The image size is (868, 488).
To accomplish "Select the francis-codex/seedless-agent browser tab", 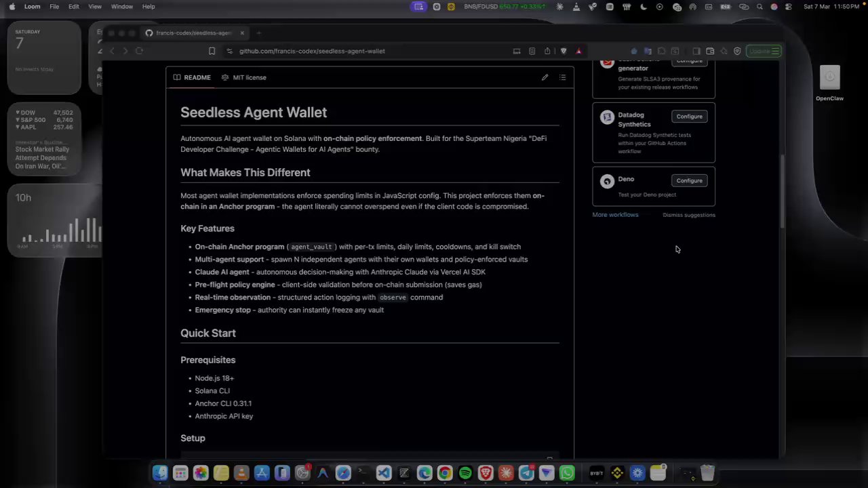I will tap(193, 33).
